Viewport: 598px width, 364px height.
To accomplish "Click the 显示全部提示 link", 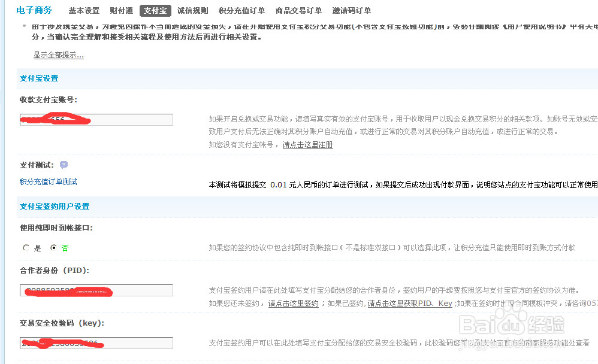I will (58, 55).
